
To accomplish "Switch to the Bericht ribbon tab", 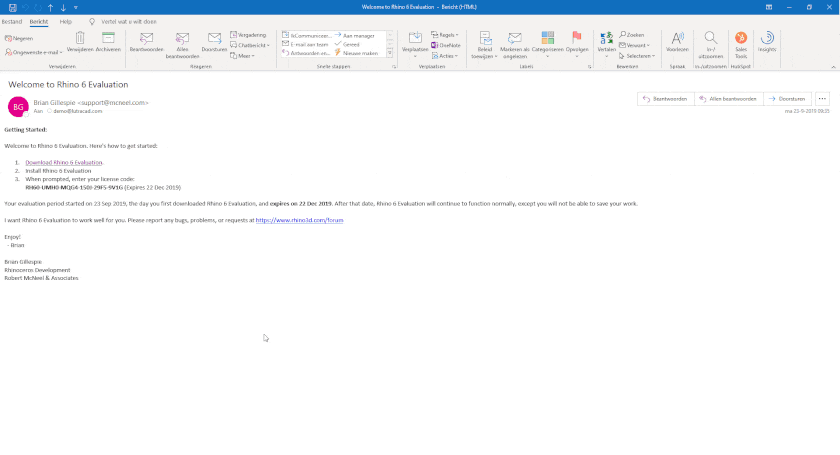I will point(39,21).
